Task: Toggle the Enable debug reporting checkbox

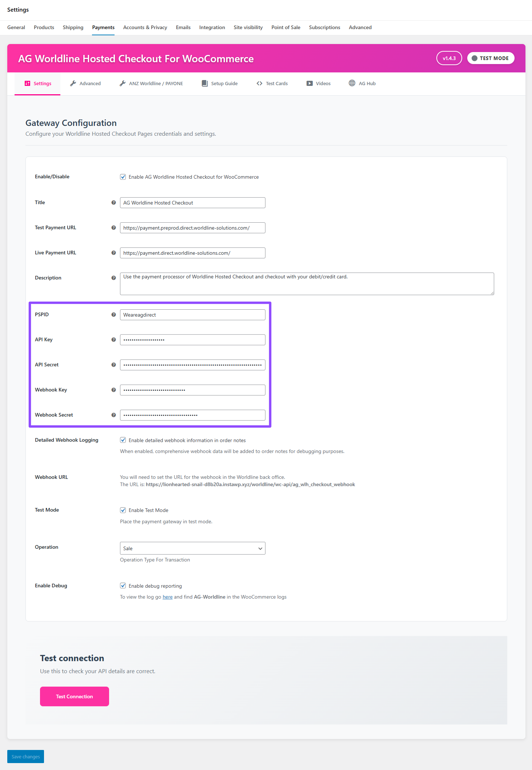Action: [123, 586]
